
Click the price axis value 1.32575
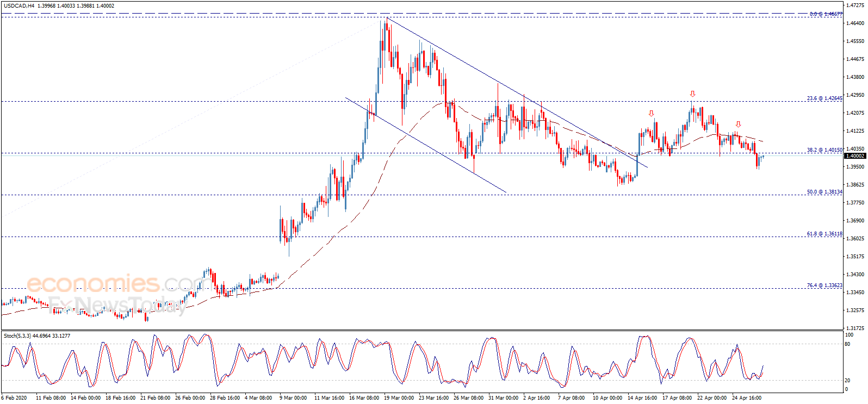click(x=855, y=310)
